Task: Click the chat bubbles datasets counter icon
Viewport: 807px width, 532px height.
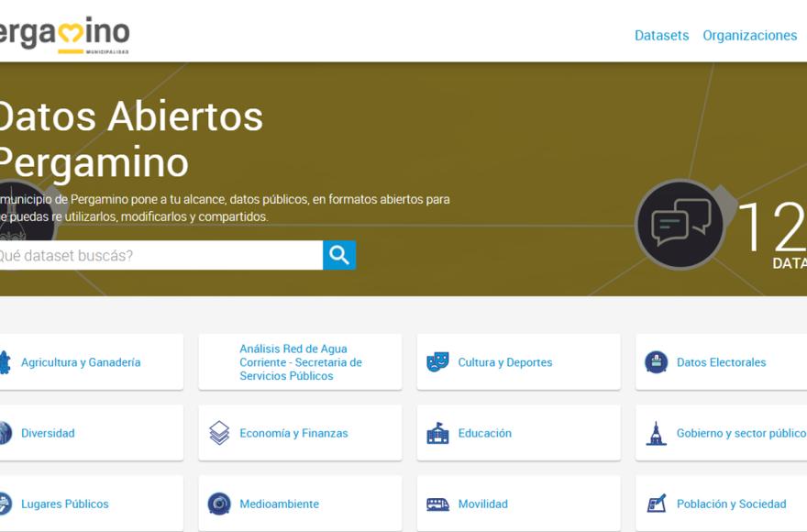Action: click(680, 224)
